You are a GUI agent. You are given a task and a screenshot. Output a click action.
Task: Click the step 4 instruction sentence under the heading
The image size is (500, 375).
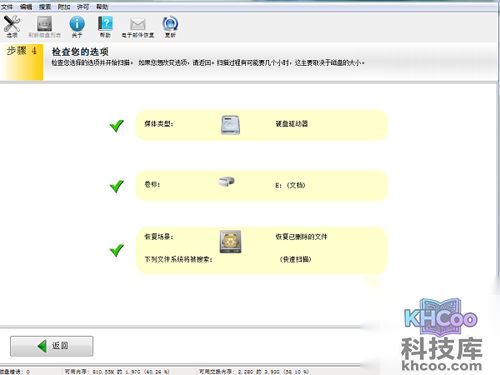[208, 63]
